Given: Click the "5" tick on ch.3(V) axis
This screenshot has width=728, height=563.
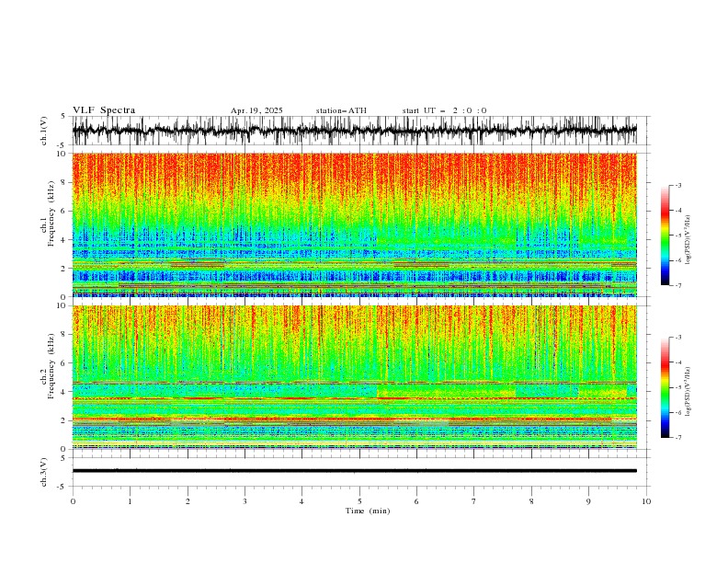Looking at the screenshot, I should [63, 457].
